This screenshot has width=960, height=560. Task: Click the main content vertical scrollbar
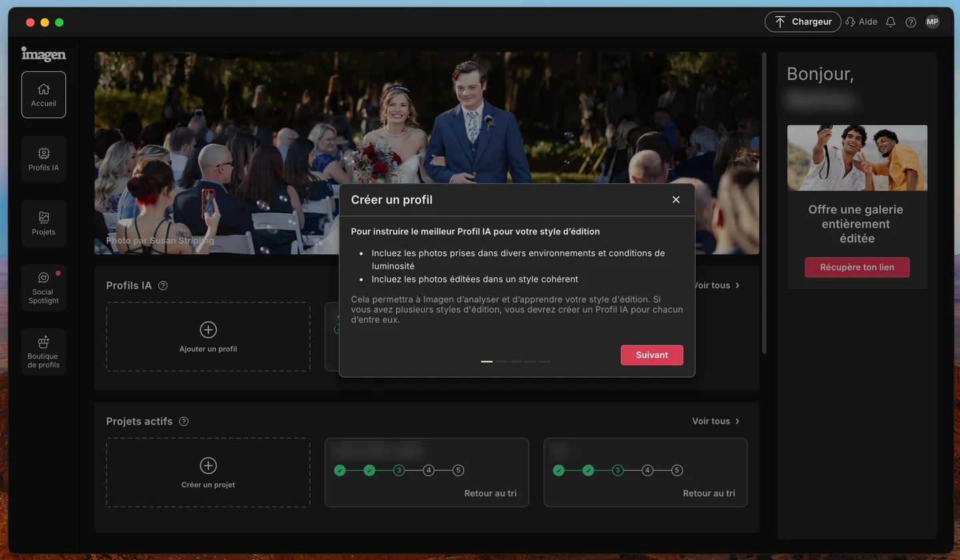click(x=764, y=203)
